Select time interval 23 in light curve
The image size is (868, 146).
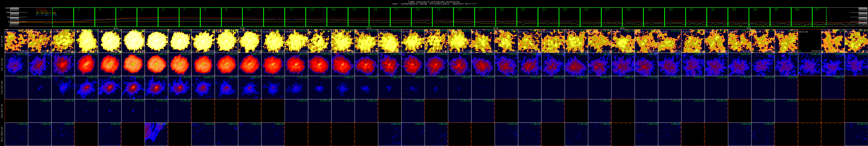[527, 17]
